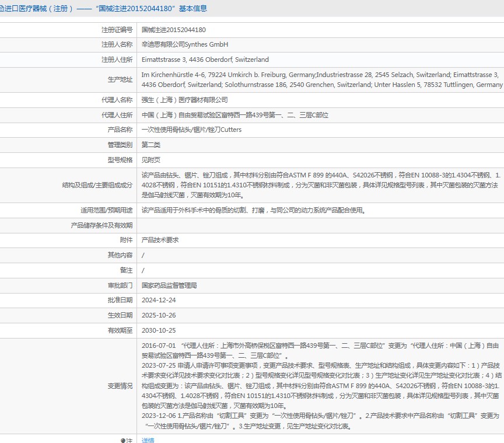Viewport: 504px width, 443px height.
Task: Select registrant name Synthes GmbH
Action: tap(185, 45)
